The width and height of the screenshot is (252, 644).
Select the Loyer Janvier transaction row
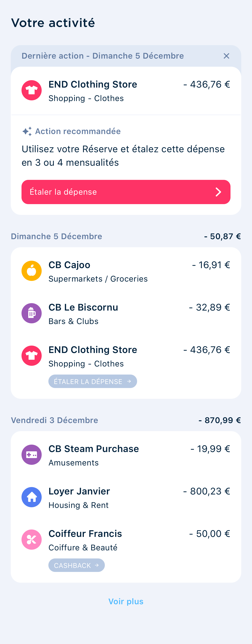pyautogui.click(x=126, y=498)
